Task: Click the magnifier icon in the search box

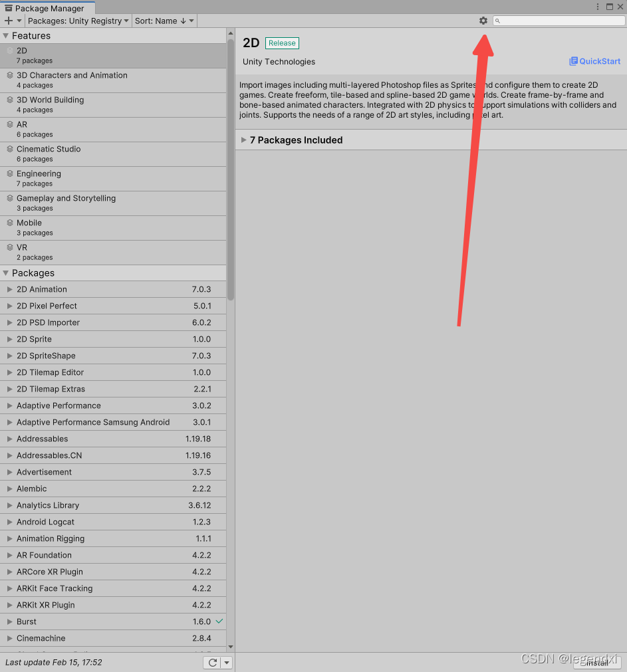Action: (x=497, y=21)
